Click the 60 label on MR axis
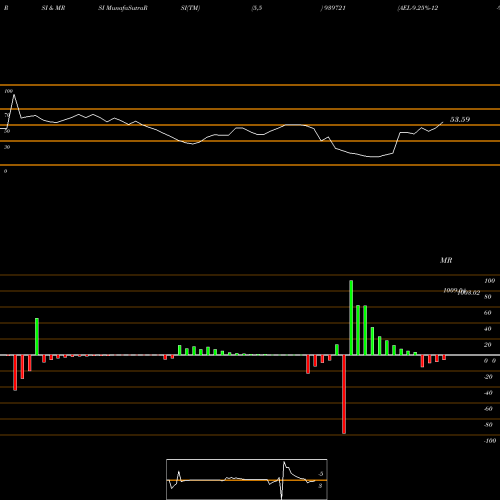This screenshot has width=500, height=500. pos(488,313)
